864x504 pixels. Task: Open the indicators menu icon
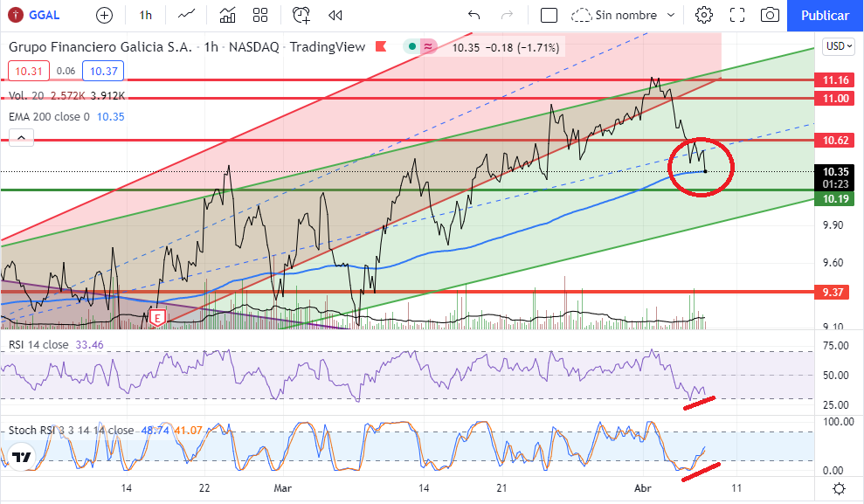[228, 15]
